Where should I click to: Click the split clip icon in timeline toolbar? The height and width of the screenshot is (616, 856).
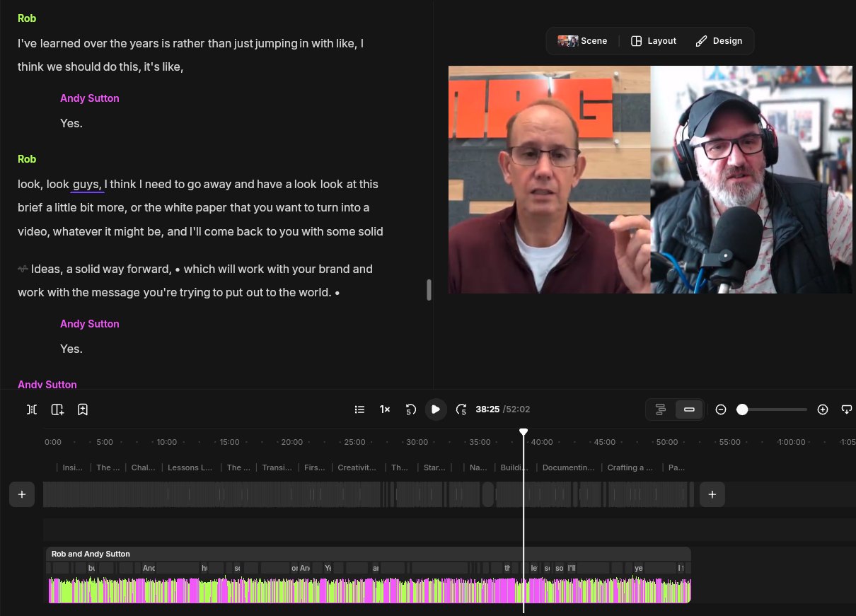(x=32, y=409)
